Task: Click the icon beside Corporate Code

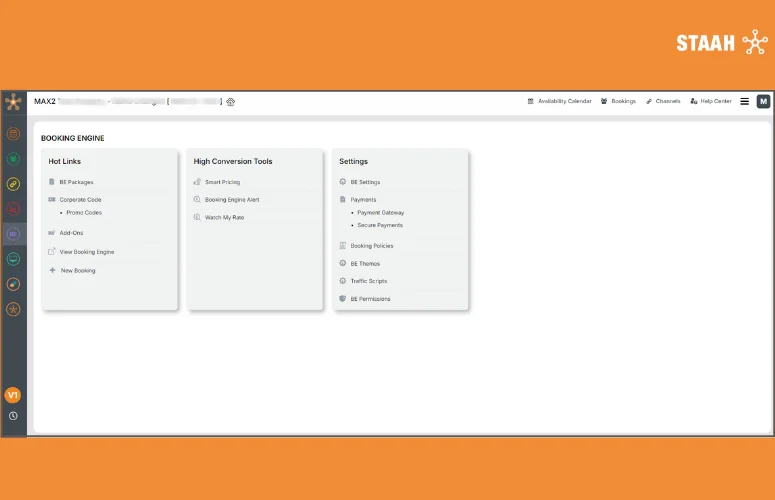Action: click(51, 200)
